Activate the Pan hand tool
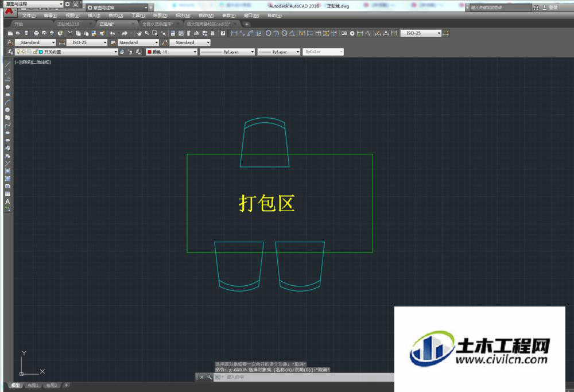Screen dimensions: 574x392 139,33
